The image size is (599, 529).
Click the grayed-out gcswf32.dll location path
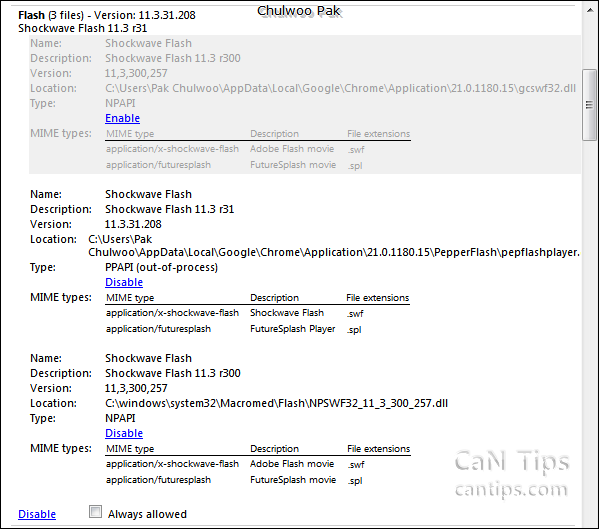click(x=340, y=88)
